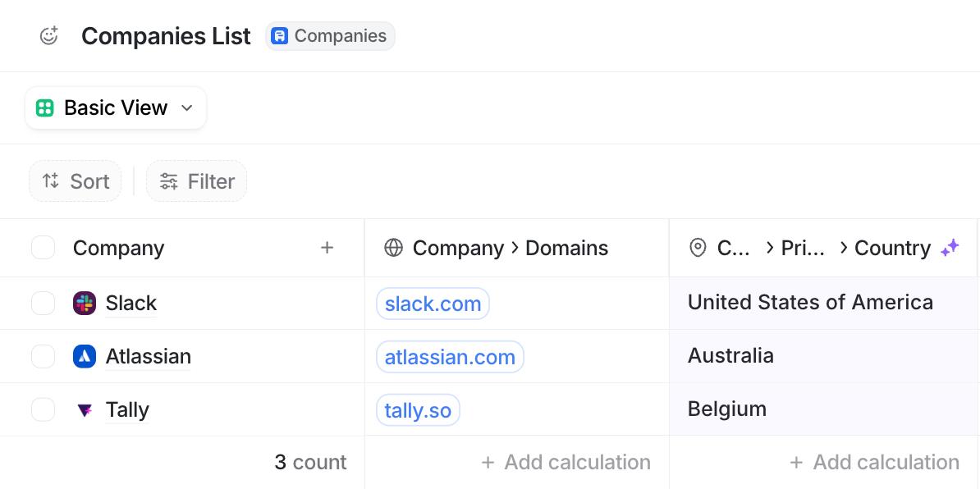
Task: Click the Slack logo icon
Action: pos(85,304)
